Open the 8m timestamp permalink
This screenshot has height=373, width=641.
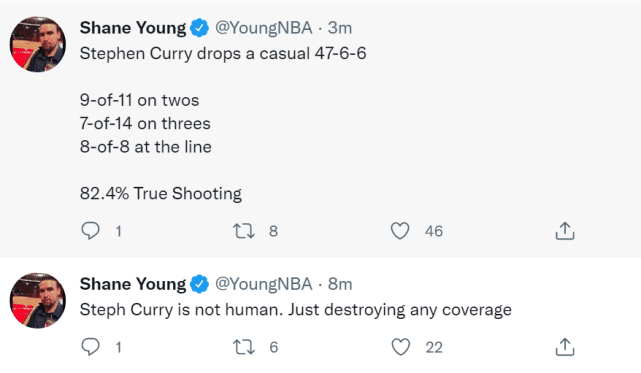[x=340, y=284]
